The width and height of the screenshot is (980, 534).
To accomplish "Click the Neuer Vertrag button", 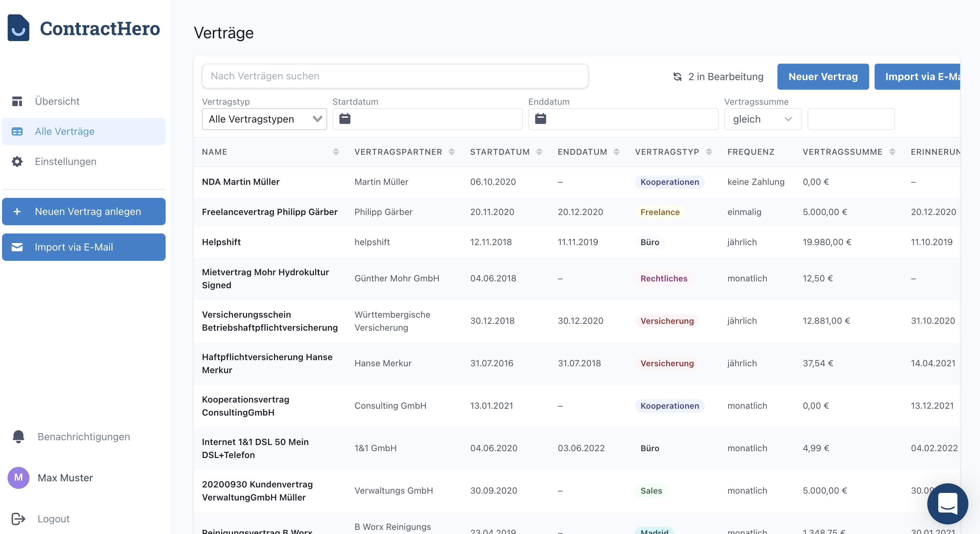I will point(823,76).
